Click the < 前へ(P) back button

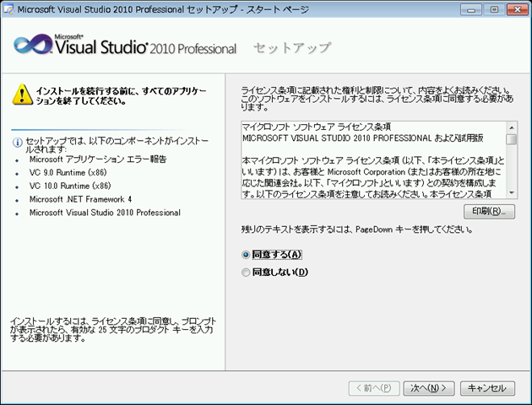tap(373, 388)
